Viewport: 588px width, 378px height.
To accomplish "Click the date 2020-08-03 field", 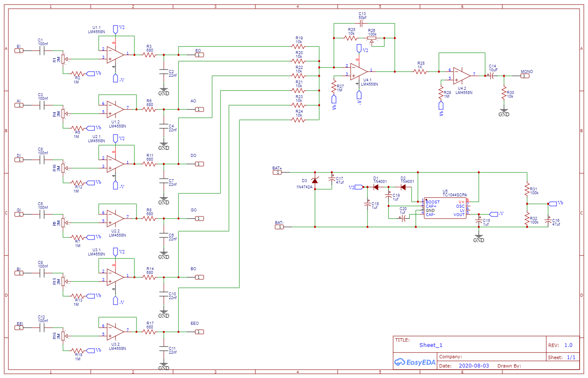I will [x=474, y=366].
